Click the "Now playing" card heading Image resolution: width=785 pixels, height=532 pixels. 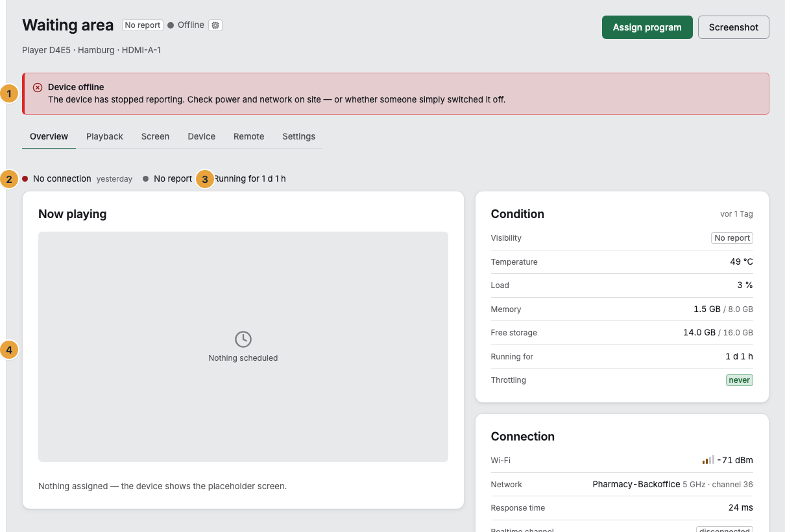(x=73, y=214)
